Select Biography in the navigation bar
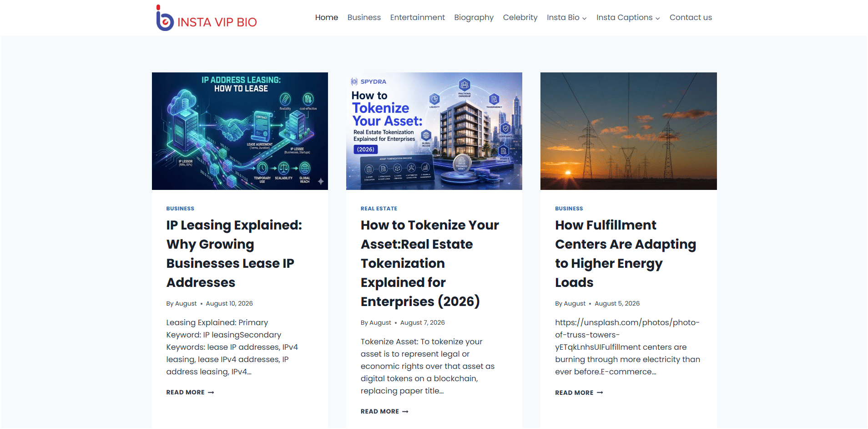Screen dimensions: 868x429 (474, 17)
